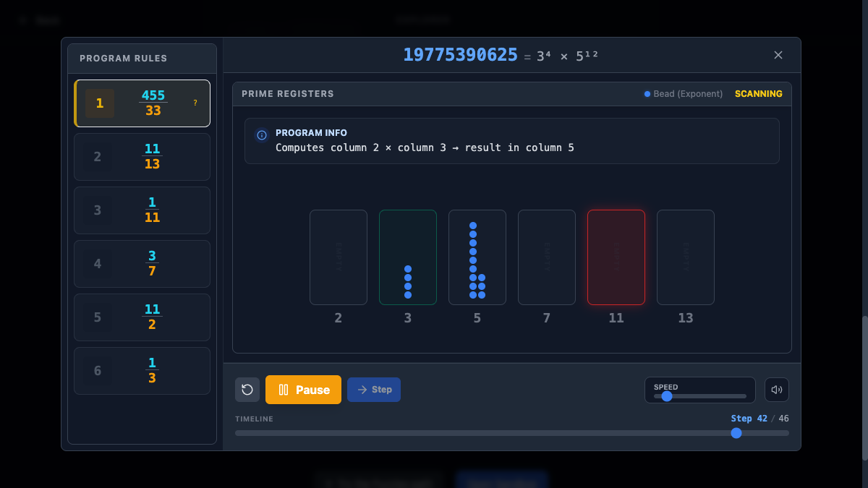Image resolution: width=868 pixels, height=488 pixels.
Task: Close the program dialog with X
Action: pos(778,55)
